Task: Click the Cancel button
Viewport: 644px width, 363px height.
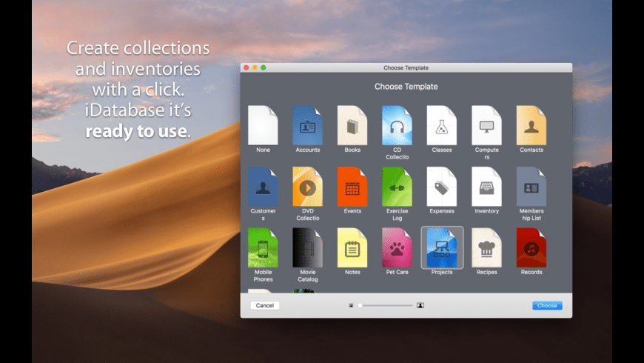Action: [265, 305]
